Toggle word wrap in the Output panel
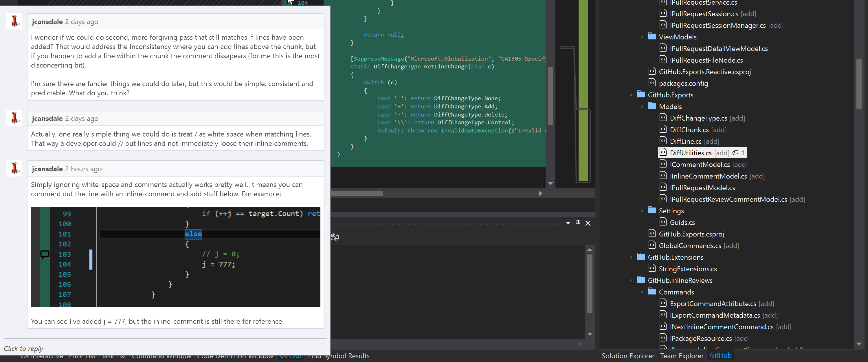This screenshot has height=362, width=868. click(x=335, y=237)
